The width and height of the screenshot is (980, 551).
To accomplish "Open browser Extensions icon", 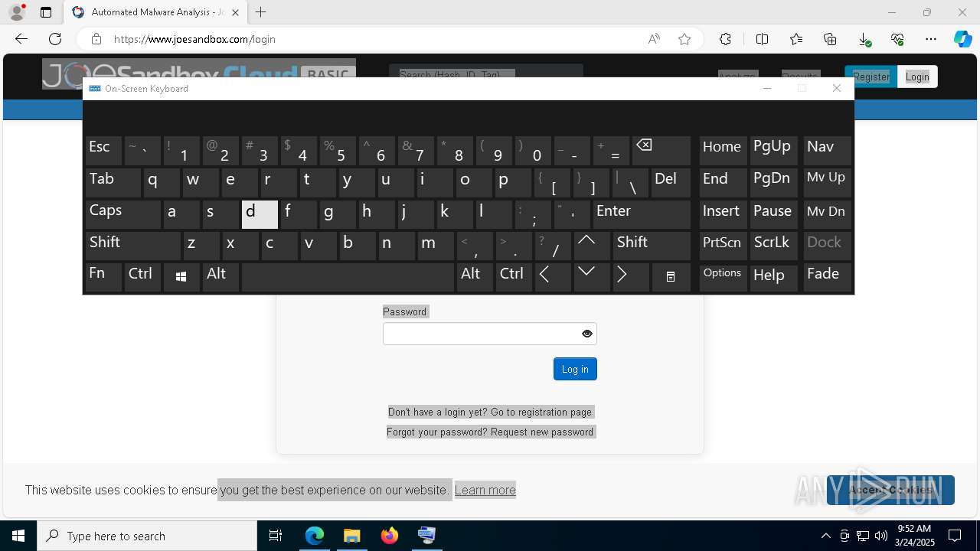I will pyautogui.click(x=725, y=39).
